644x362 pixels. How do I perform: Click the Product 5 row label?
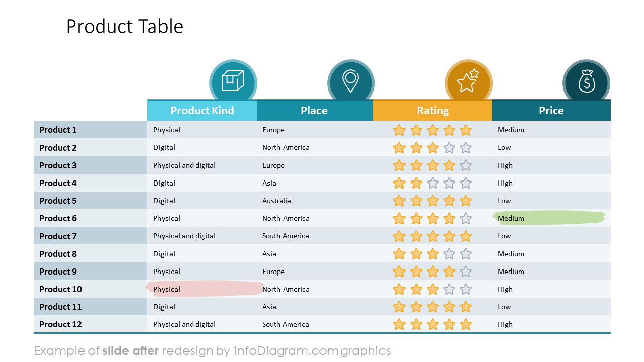pyautogui.click(x=58, y=201)
